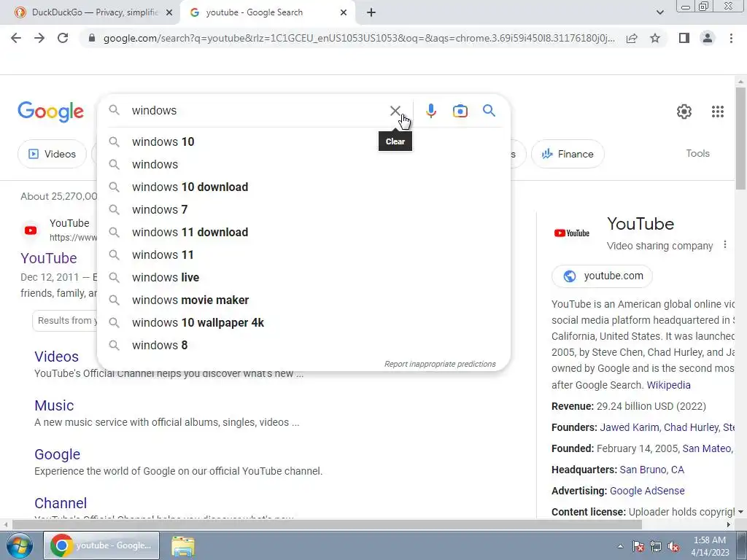The image size is (747, 560).
Task: Click the muted volume tray icon
Action: (673, 547)
